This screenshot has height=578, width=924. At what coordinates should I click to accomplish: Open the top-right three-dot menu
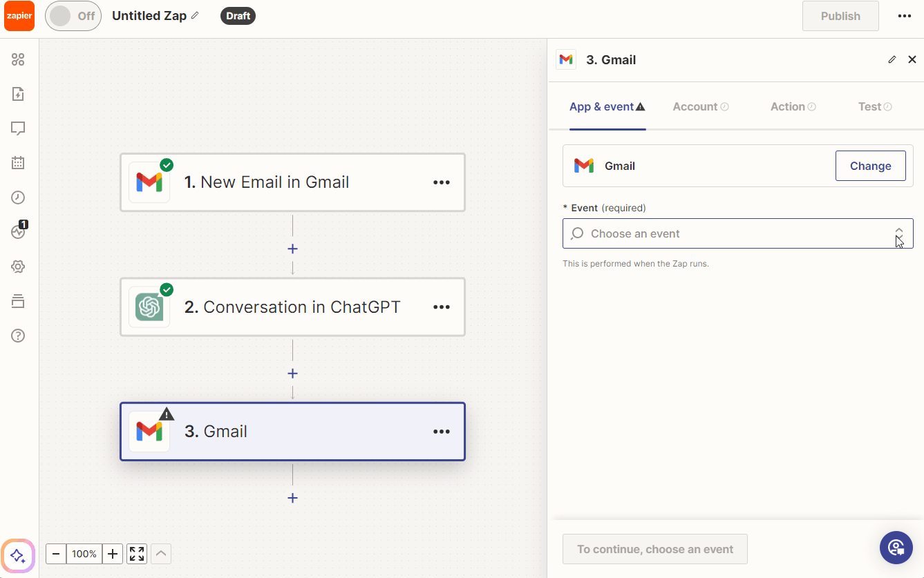pyautogui.click(x=905, y=16)
